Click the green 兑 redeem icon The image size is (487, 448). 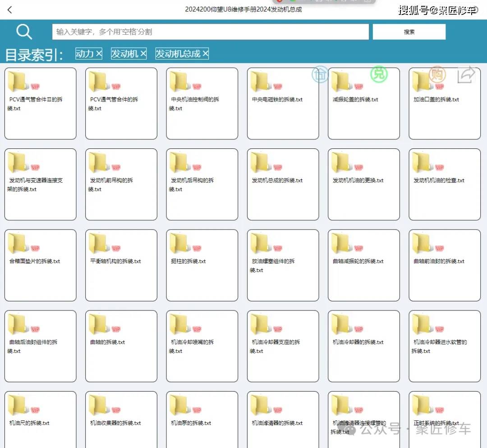click(379, 74)
